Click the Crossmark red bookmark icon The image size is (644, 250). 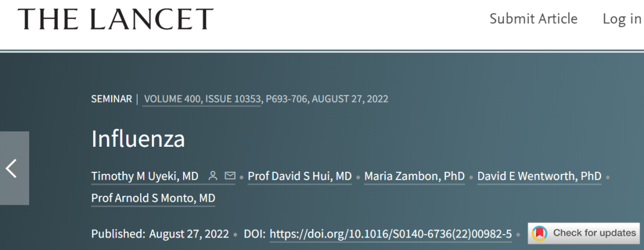coord(540,233)
